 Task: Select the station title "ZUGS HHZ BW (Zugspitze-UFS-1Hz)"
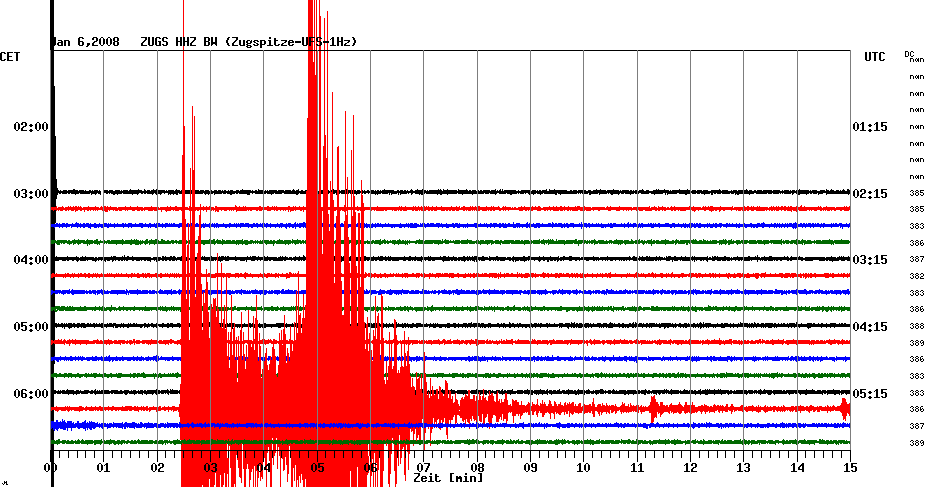[x=249, y=42]
